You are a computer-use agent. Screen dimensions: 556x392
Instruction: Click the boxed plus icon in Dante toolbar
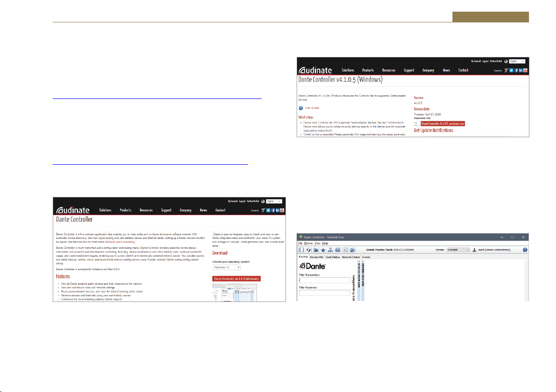pyautogui.click(x=345, y=250)
